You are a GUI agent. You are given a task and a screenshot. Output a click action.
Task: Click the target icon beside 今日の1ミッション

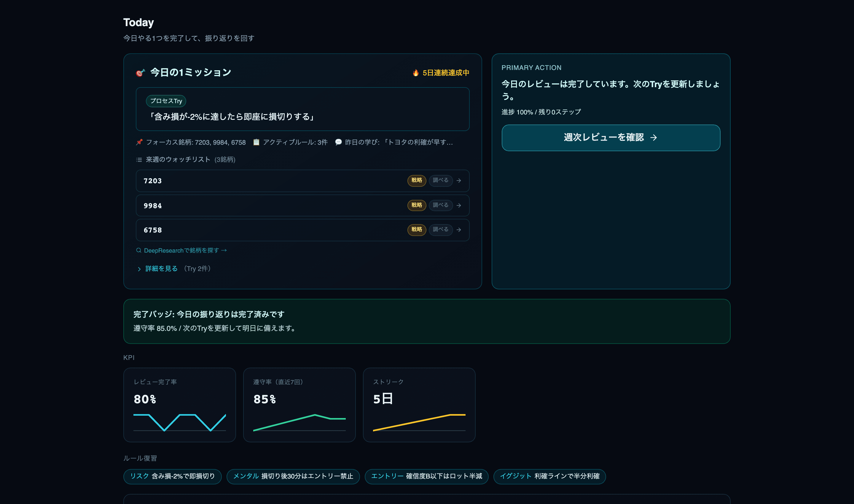140,73
